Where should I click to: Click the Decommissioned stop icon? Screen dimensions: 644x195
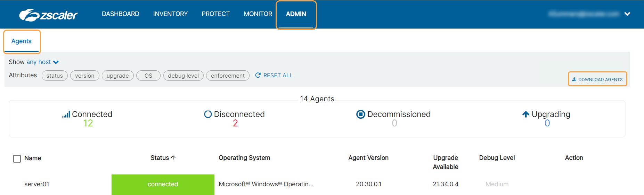pos(361,114)
